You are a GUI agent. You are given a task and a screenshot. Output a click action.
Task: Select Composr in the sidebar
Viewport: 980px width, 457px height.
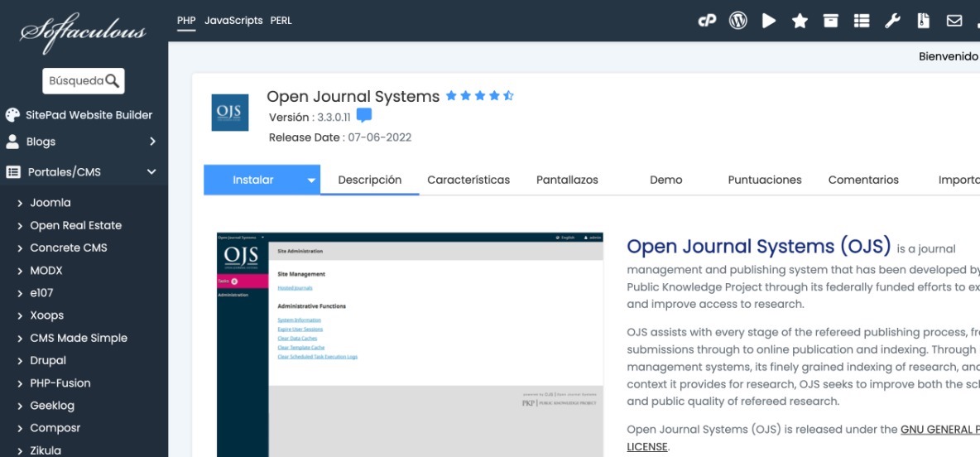tap(55, 428)
